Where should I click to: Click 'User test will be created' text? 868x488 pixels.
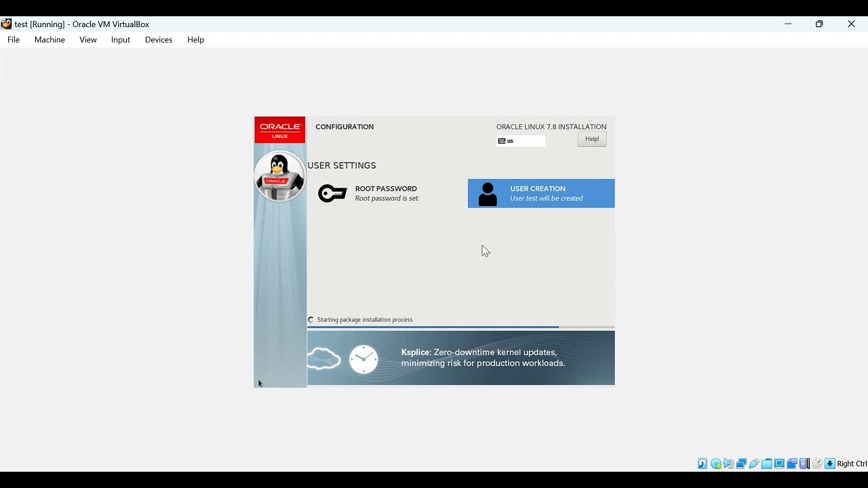click(547, 199)
